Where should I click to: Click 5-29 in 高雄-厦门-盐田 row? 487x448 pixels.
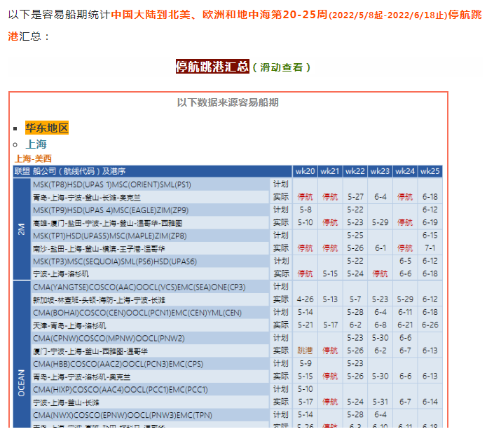pos(380,222)
